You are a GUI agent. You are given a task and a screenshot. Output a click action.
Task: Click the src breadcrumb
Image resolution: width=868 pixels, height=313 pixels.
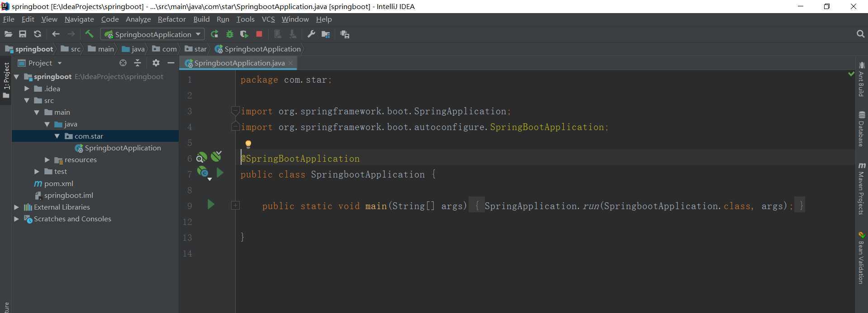tap(71, 49)
